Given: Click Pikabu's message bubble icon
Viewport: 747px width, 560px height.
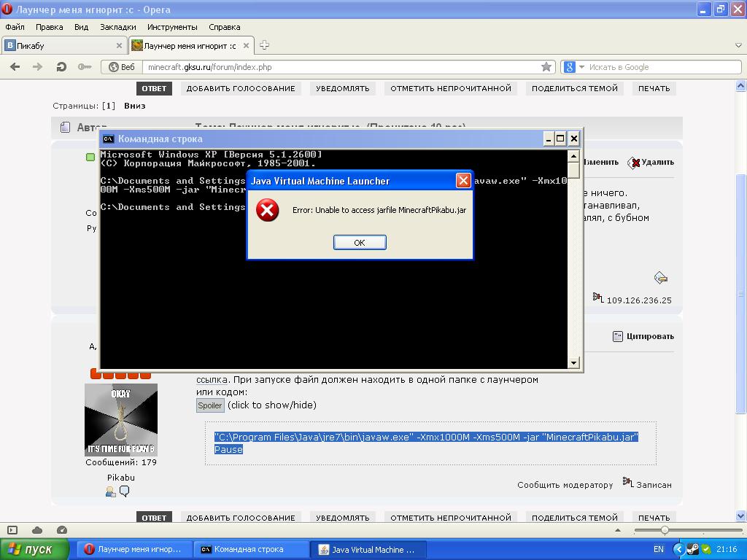Looking at the screenshot, I should coord(124,491).
